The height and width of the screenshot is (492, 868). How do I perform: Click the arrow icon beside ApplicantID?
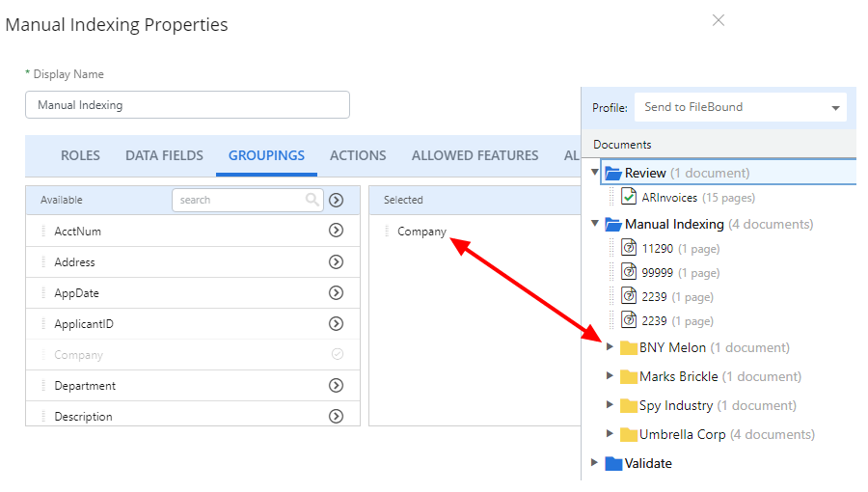pyautogui.click(x=336, y=324)
